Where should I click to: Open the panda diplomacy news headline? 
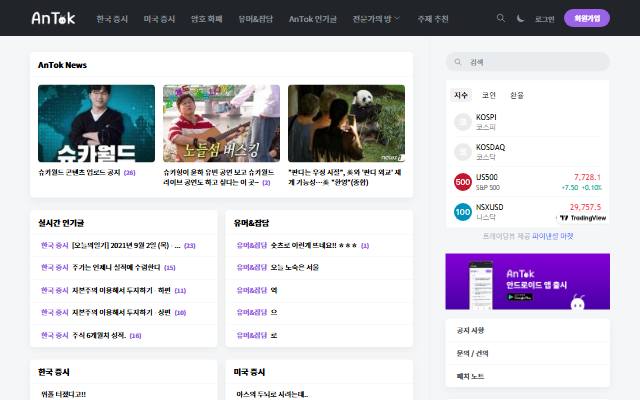click(x=345, y=177)
